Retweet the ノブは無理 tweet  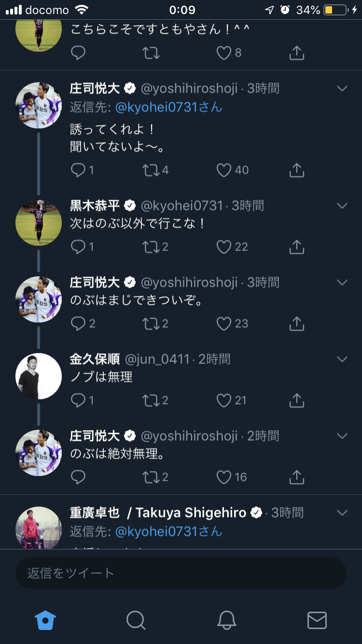(x=151, y=400)
